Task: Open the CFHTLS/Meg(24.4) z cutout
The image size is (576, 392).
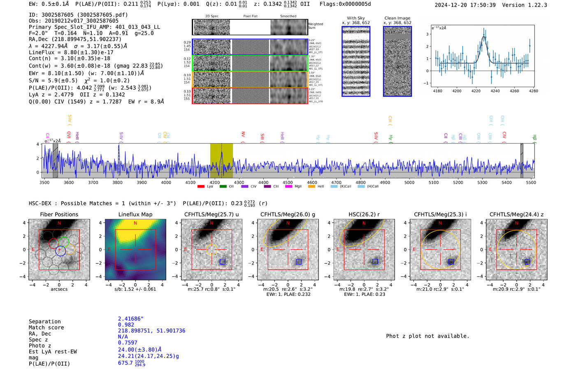Action: pyautogui.click(x=517, y=250)
